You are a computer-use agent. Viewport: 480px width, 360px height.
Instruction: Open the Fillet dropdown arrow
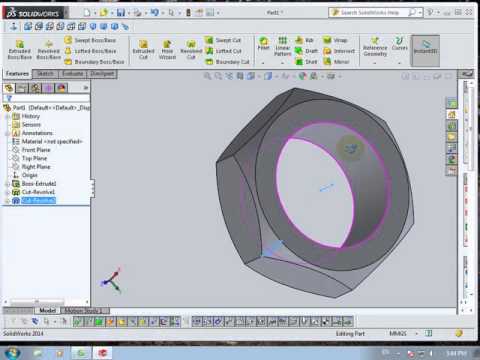click(x=263, y=63)
